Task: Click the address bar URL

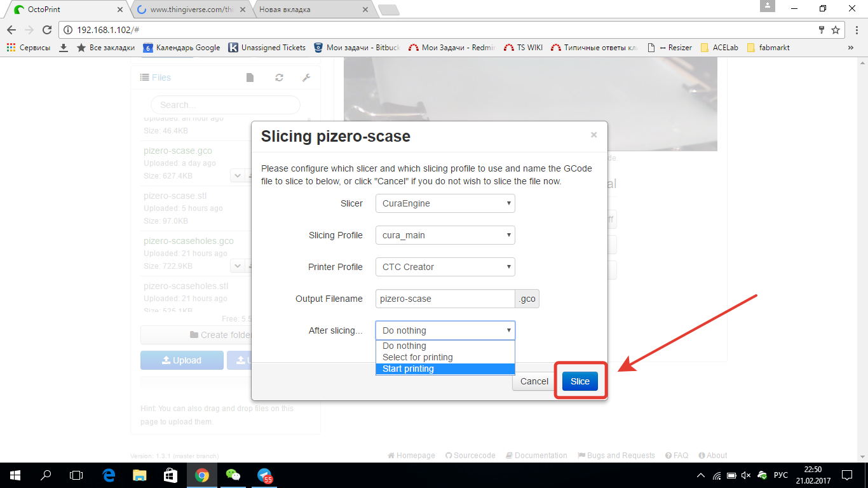Action: click(x=108, y=30)
